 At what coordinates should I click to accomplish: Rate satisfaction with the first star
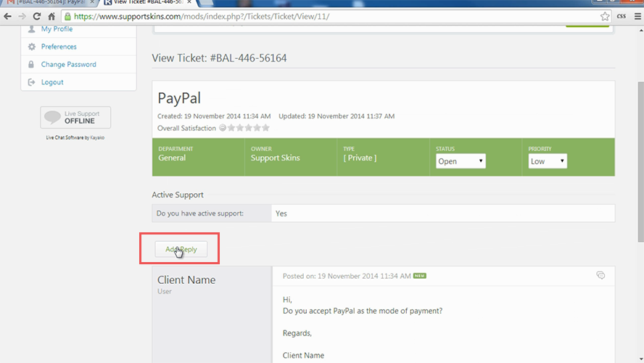(232, 128)
